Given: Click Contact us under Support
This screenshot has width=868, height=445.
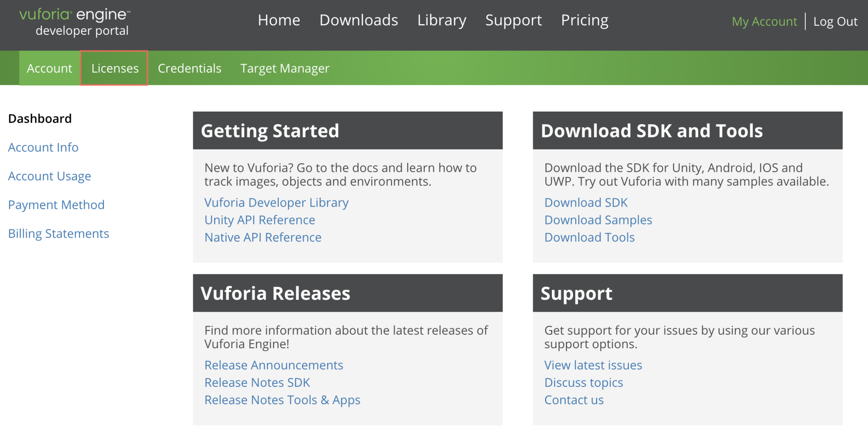Looking at the screenshot, I should [574, 400].
